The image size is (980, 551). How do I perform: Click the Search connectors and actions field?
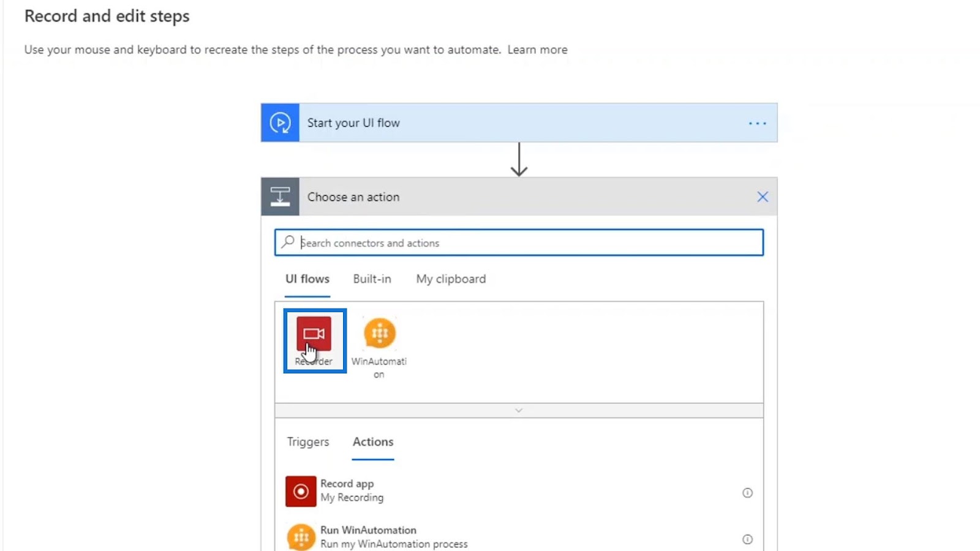(x=519, y=242)
